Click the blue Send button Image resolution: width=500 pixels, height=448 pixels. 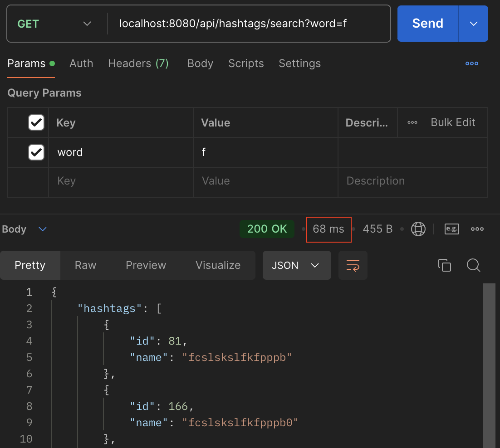427,24
